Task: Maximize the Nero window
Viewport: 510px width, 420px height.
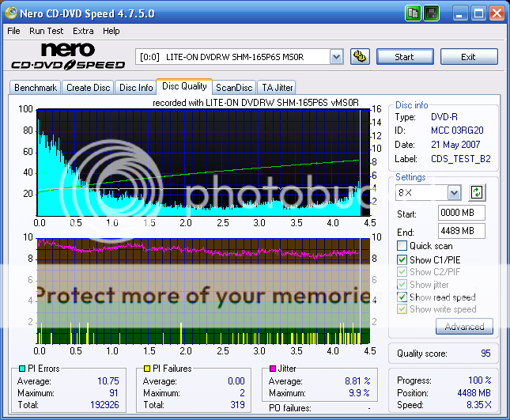Action: [x=478, y=13]
